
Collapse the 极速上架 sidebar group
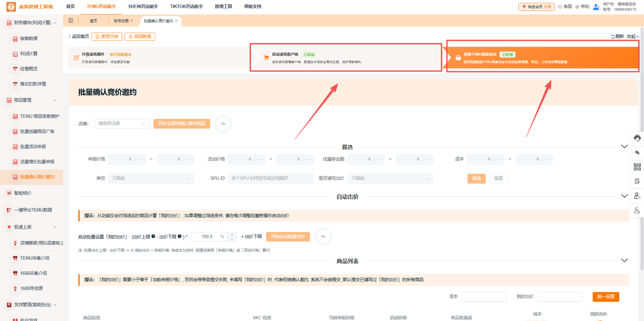pyautogui.click(x=55, y=227)
